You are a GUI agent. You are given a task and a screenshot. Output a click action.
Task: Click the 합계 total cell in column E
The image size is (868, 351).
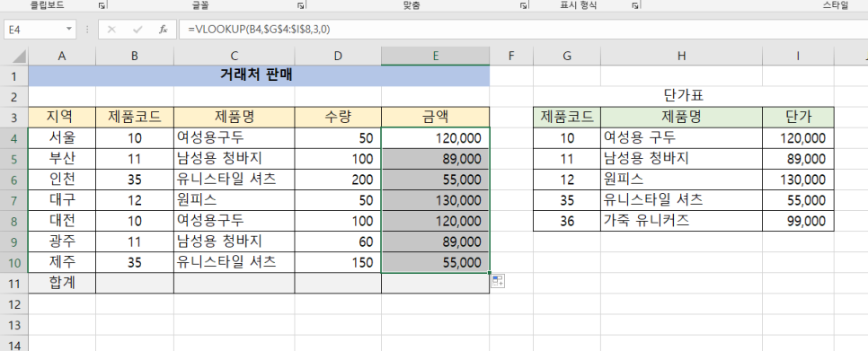[x=436, y=283]
